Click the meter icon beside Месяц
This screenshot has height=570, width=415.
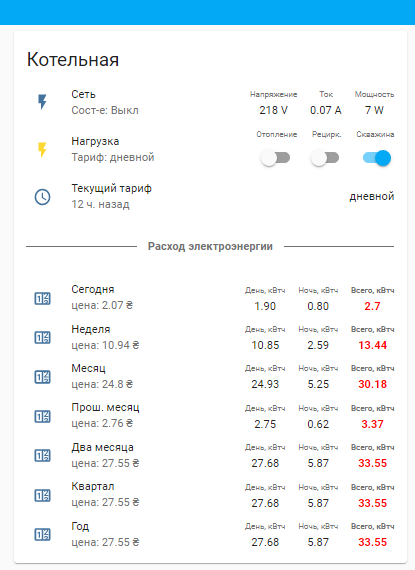(43, 377)
